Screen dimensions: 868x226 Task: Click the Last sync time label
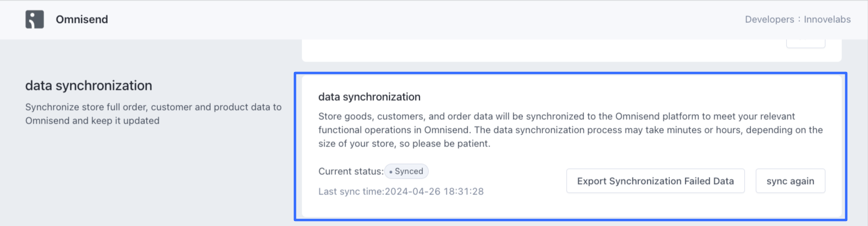pyautogui.click(x=351, y=192)
